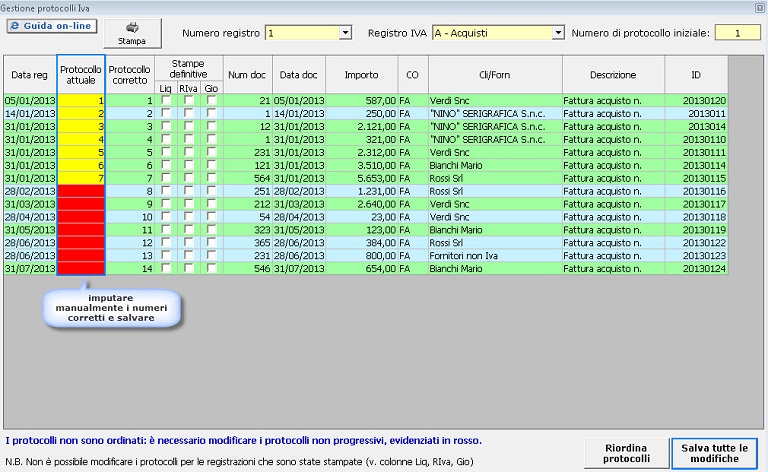This screenshot has width=768, height=472.
Task: Click the Data doc column header
Action: pyautogui.click(x=299, y=75)
